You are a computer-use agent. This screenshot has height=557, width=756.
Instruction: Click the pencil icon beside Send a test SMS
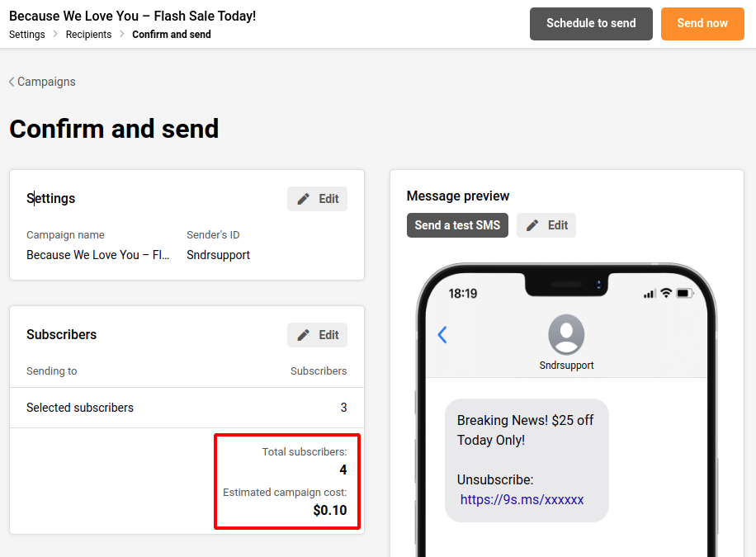coord(533,225)
